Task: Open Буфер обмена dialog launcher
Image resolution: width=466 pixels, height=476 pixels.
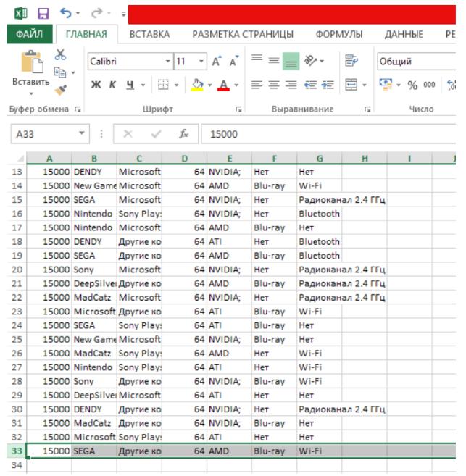Action: coord(78,109)
